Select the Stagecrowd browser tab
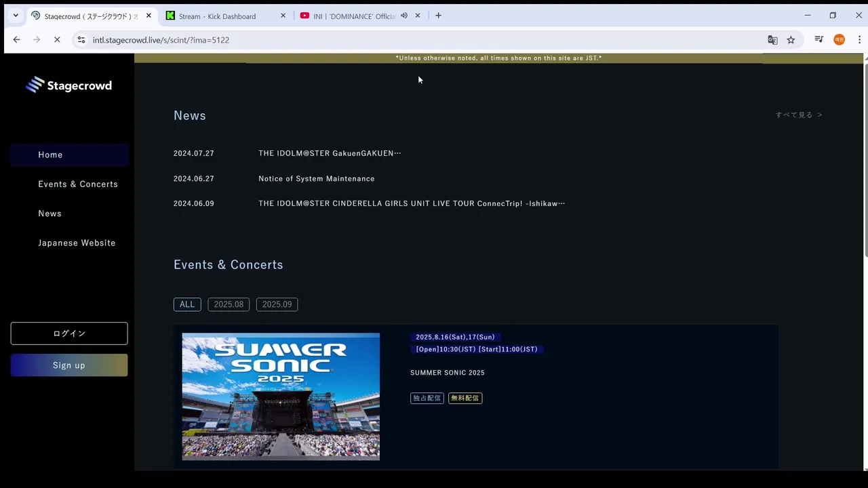The width and height of the screenshot is (868, 488). click(x=92, y=16)
